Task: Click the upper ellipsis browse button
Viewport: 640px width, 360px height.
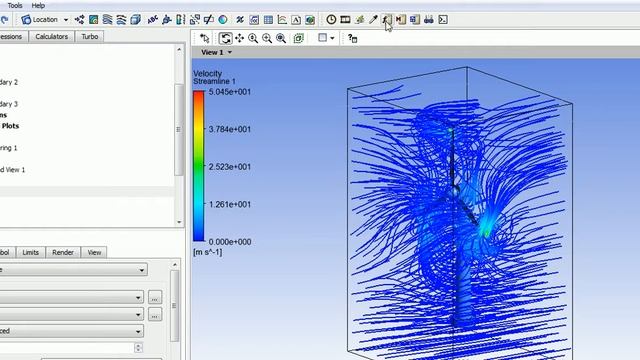Action: point(155,298)
